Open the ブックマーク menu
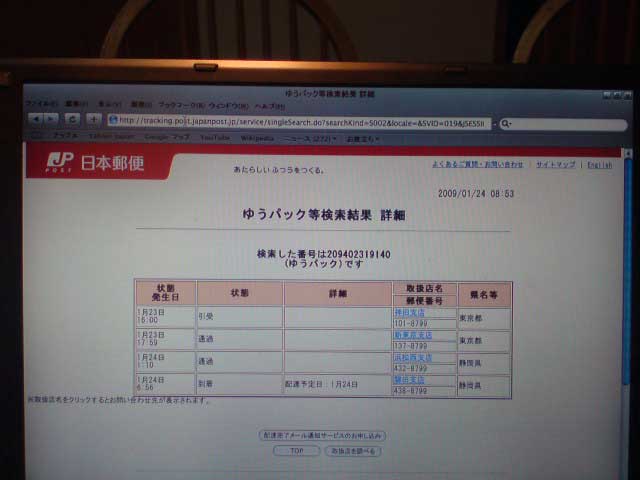Image resolution: width=640 pixels, height=480 pixels. pos(181,105)
